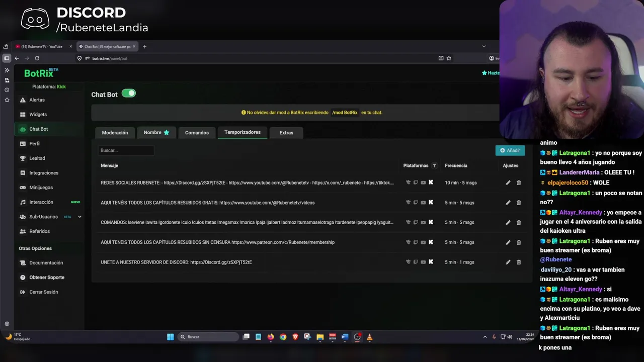Bookmark this page with the star

coord(449,58)
